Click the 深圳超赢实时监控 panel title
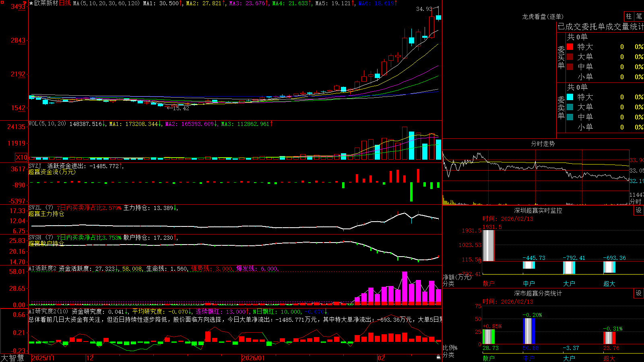The width and height of the screenshot is (644, 362). pos(538,210)
